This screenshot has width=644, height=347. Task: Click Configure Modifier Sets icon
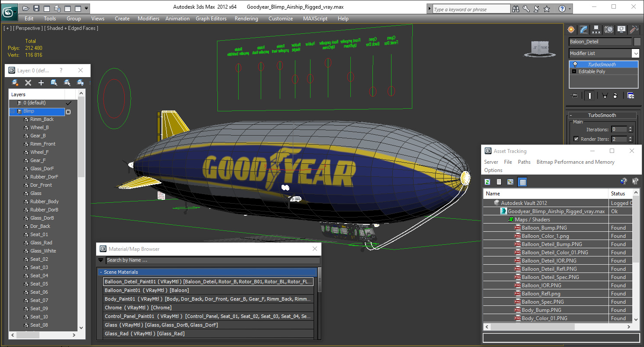pyautogui.click(x=631, y=96)
